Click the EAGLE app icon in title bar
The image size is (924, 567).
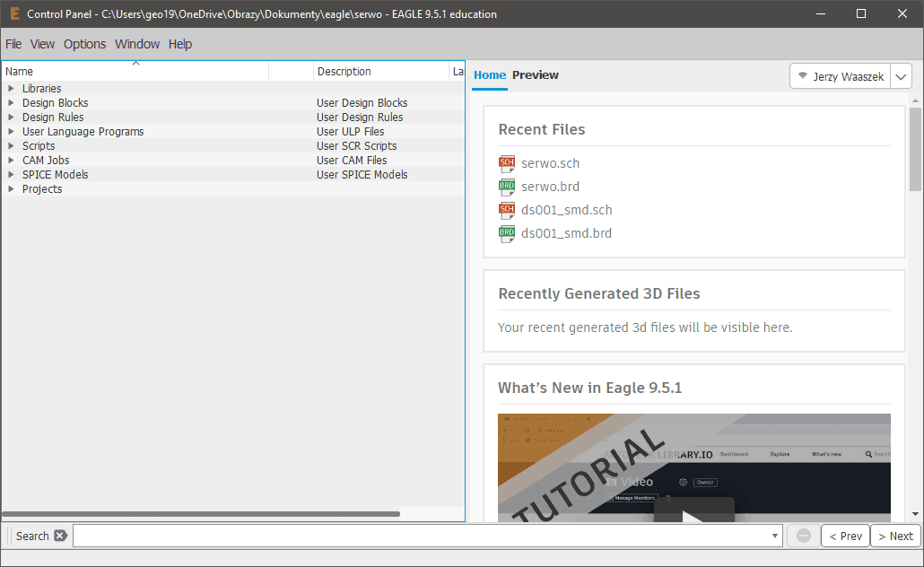pos(14,14)
